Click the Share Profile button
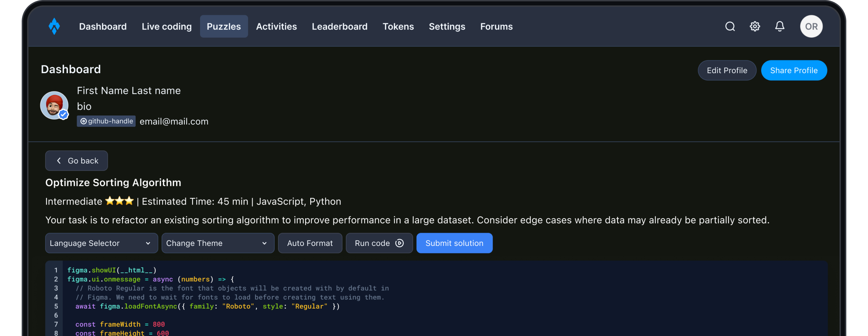868x336 pixels. click(794, 70)
